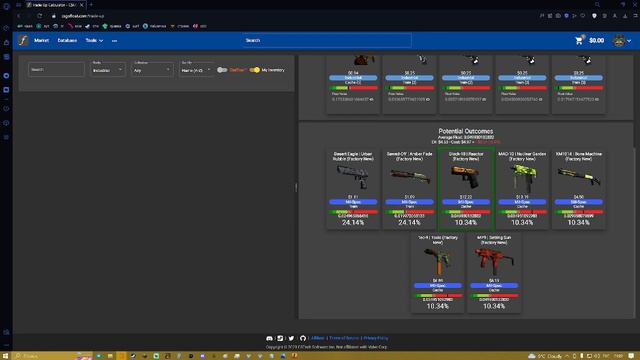The image size is (640, 360).
Task: Open the Twitter icon in the footer
Action: point(291,338)
